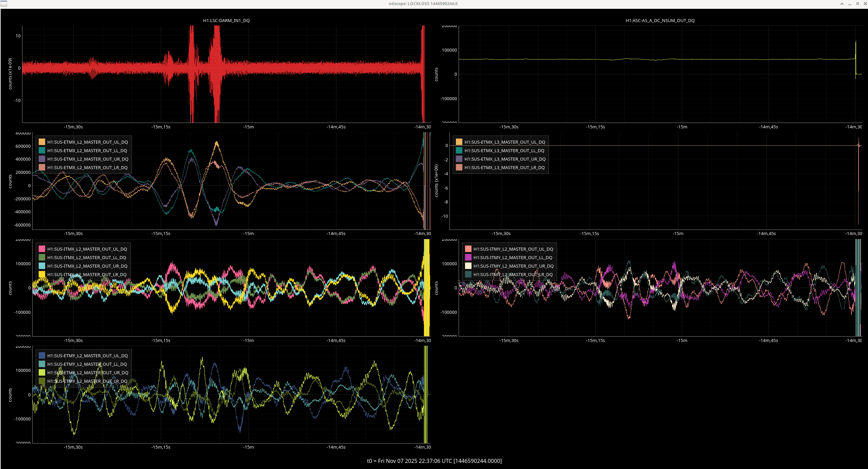The height and width of the screenshot is (469, 868).
Task: Click the magenta ITMY_L2 LL legend swatch
Action: (468, 257)
